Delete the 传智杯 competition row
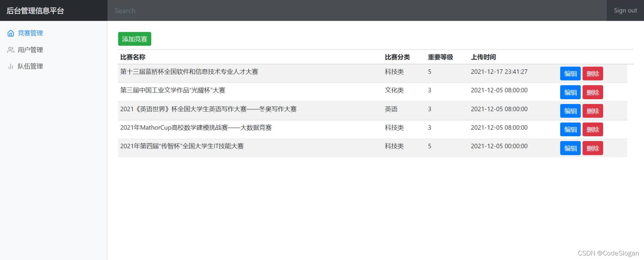 tap(593, 148)
